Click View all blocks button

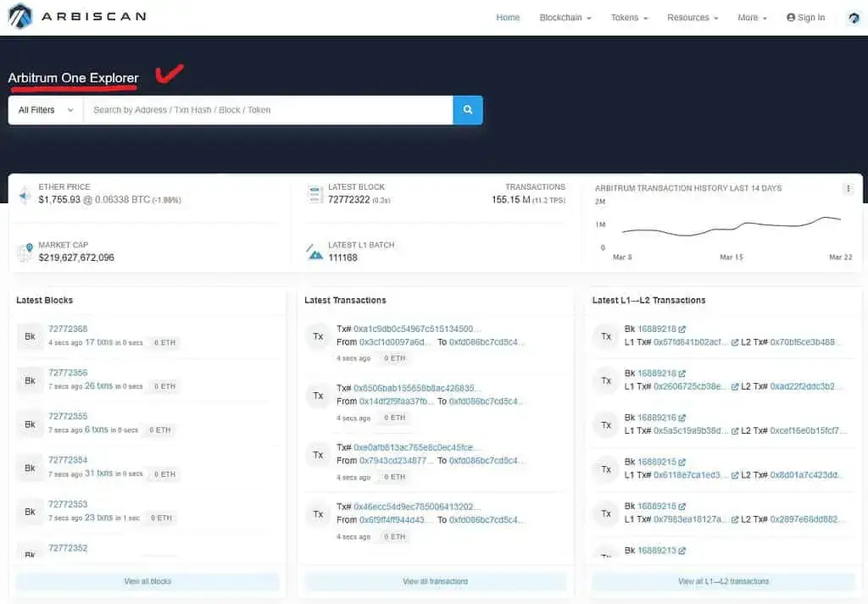point(147,581)
